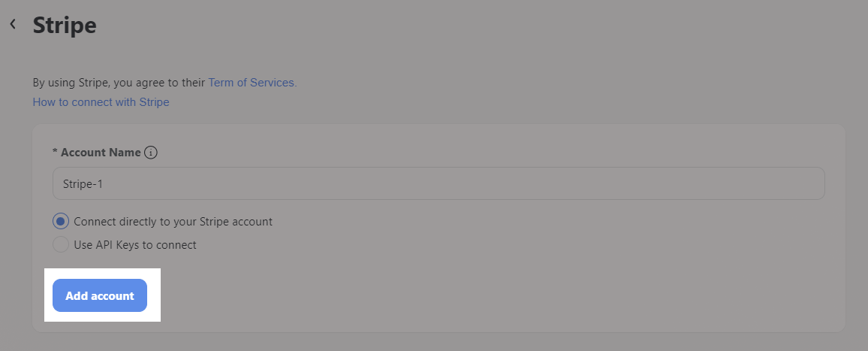
Task: Click the Stripe page heading
Action: coord(65,25)
